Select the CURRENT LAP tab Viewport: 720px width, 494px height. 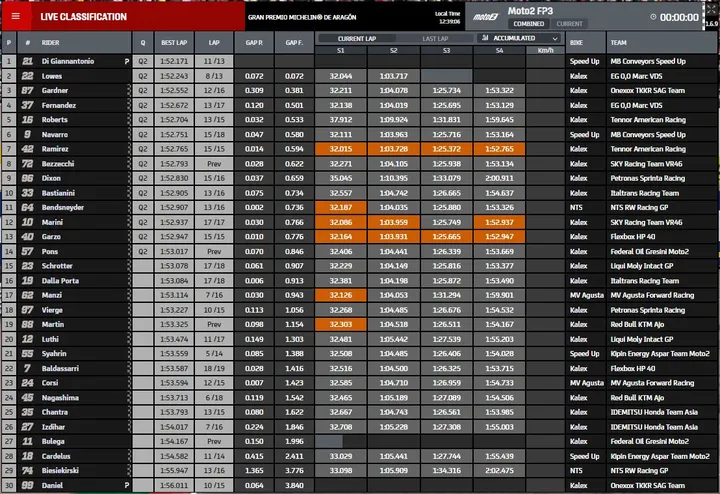point(357,39)
